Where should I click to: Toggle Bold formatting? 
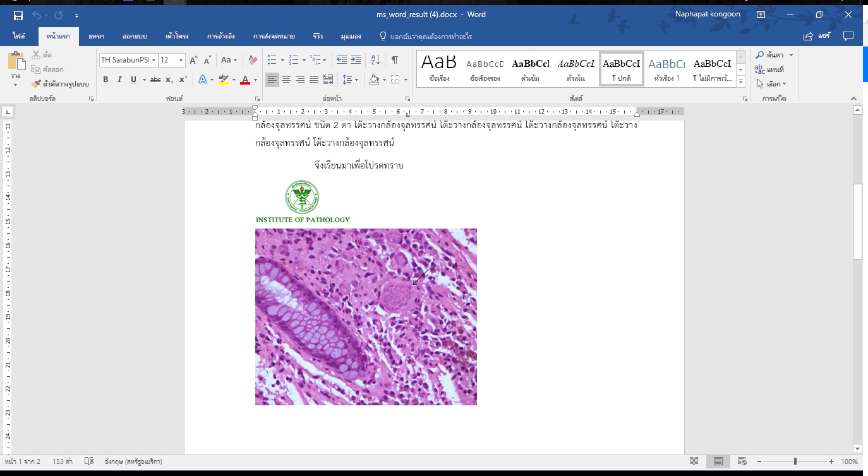click(x=105, y=80)
